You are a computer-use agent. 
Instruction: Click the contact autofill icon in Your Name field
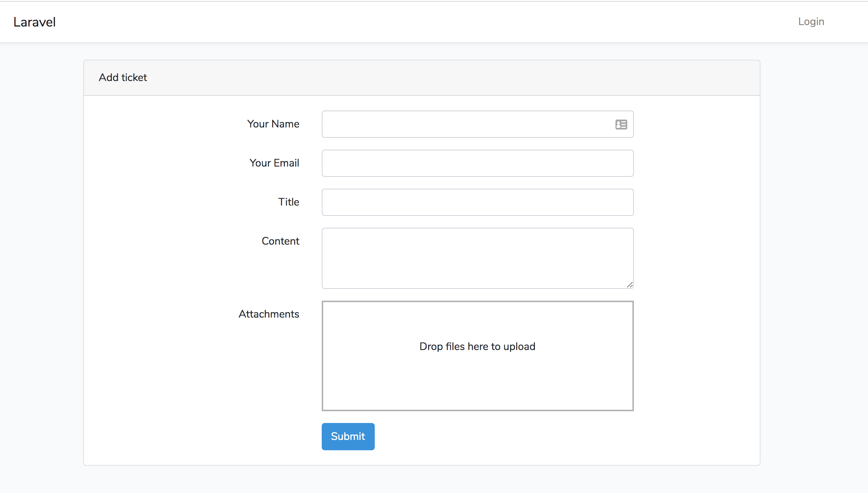pyautogui.click(x=621, y=125)
